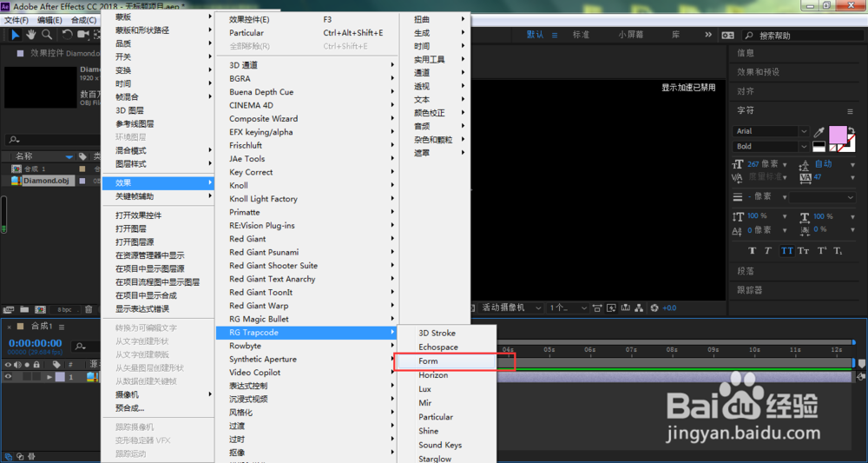Image resolution: width=868 pixels, height=463 pixels.
Task: Open the 267 像素 font size dropdown arrow
Action: pyautogui.click(x=784, y=164)
